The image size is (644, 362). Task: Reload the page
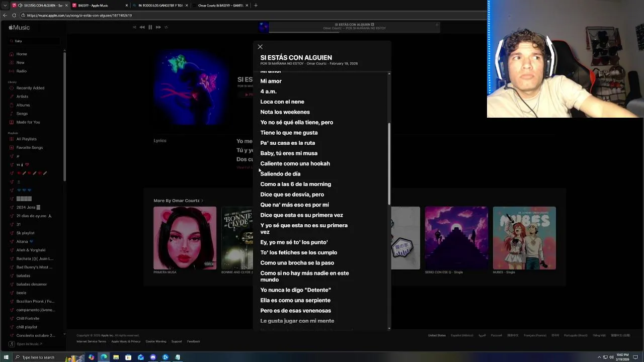pyautogui.click(x=14, y=15)
